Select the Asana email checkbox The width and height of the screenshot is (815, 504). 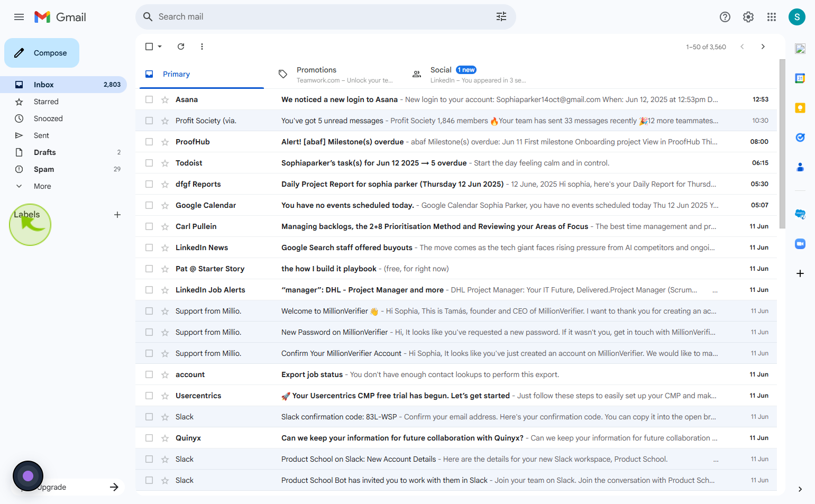[x=149, y=99]
